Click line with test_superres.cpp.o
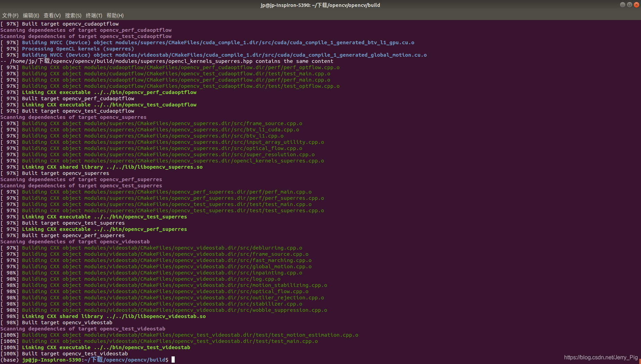 162,211
